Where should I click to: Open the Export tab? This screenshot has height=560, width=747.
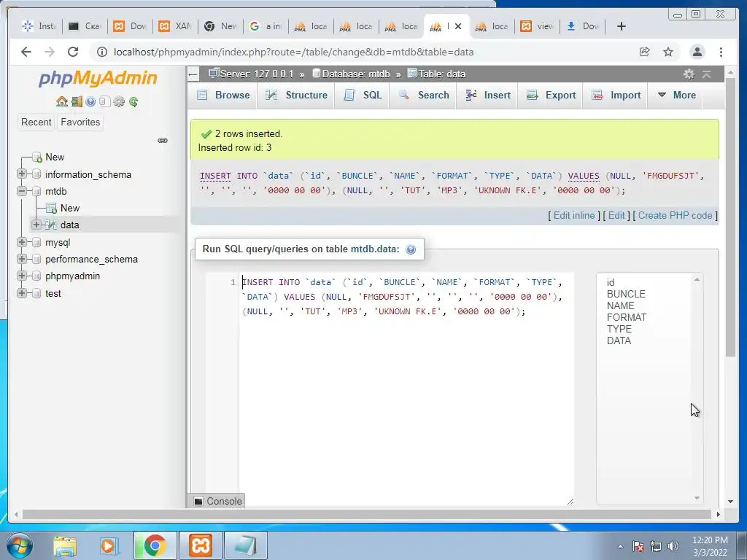coord(551,95)
